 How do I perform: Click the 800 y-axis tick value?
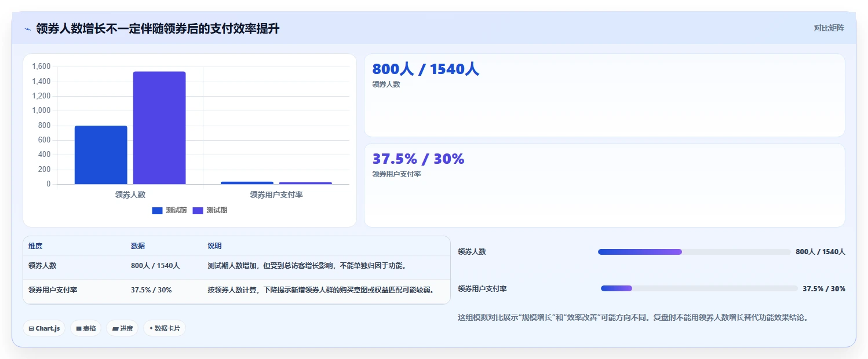coord(45,126)
